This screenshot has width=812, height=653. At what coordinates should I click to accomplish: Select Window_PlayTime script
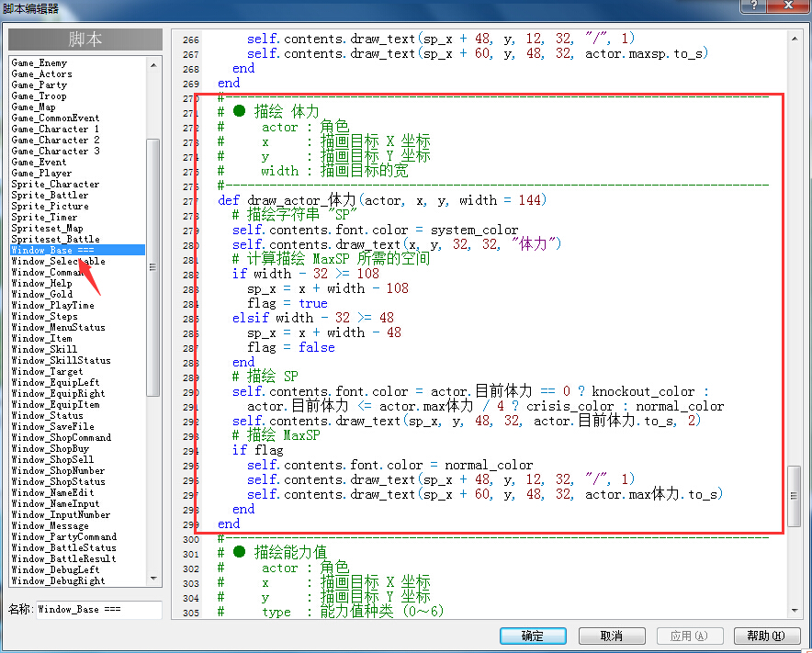53,306
